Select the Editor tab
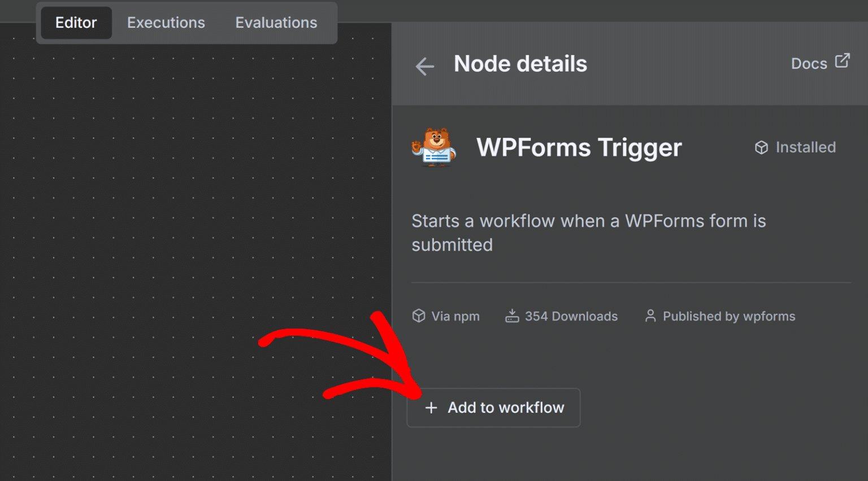The image size is (868, 481). click(x=76, y=23)
